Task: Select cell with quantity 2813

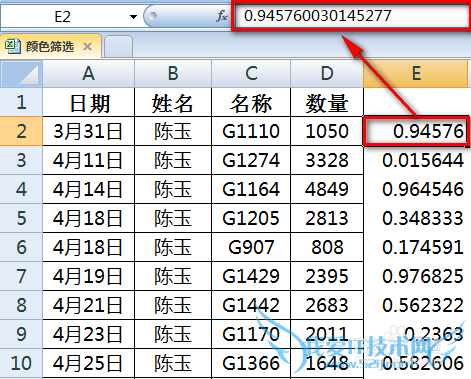Action: click(x=327, y=218)
